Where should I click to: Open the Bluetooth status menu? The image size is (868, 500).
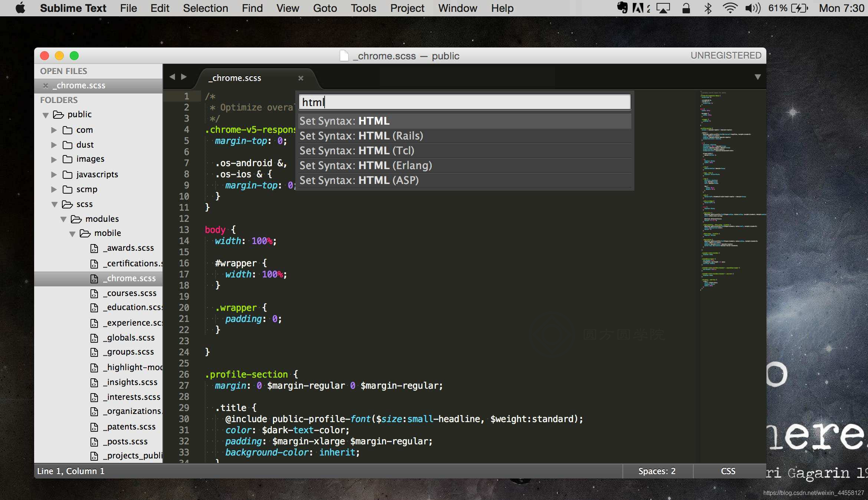click(x=708, y=8)
